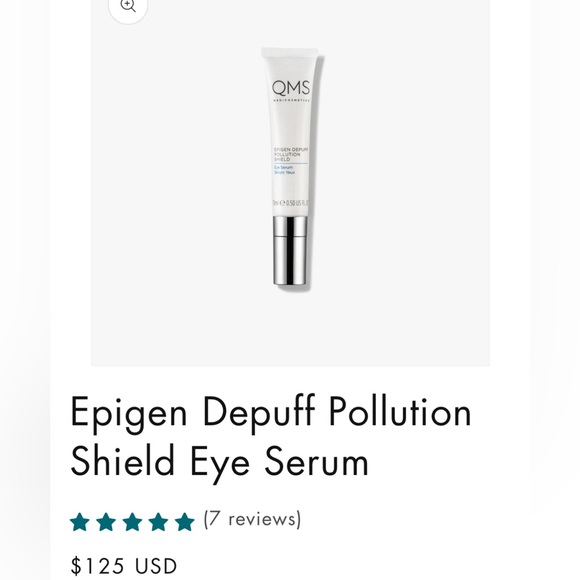The width and height of the screenshot is (580, 580).
Task: Click the 0.50 US FL OZ volume marking
Action: 291,203
